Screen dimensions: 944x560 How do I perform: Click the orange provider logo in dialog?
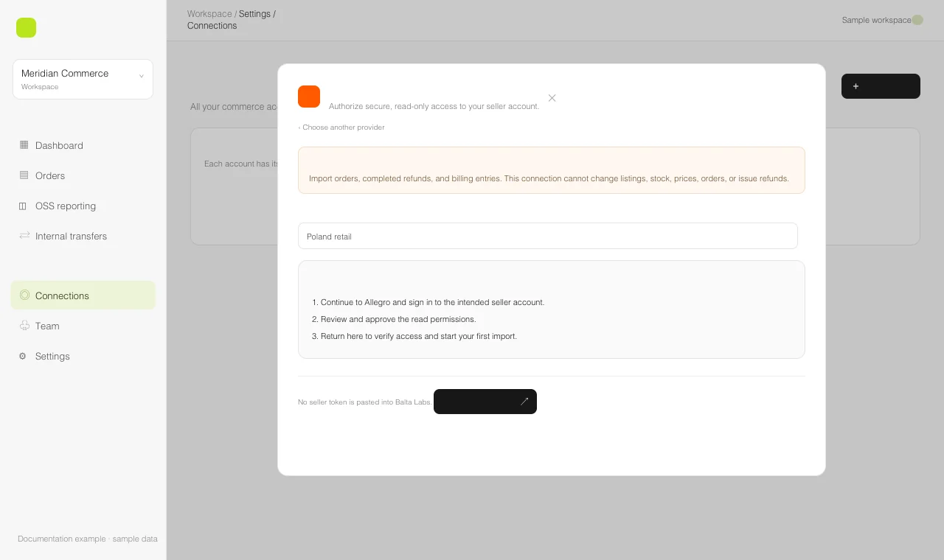pyautogui.click(x=309, y=97)
